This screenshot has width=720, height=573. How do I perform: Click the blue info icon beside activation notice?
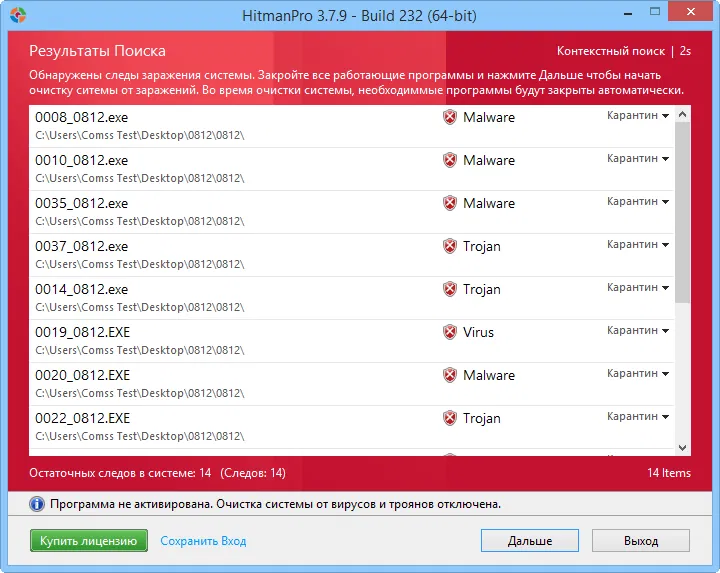click(x=37, y=504)
